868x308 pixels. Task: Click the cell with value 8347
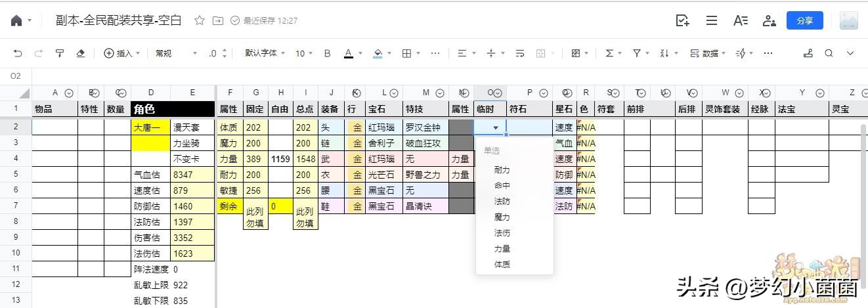point(192,175)
